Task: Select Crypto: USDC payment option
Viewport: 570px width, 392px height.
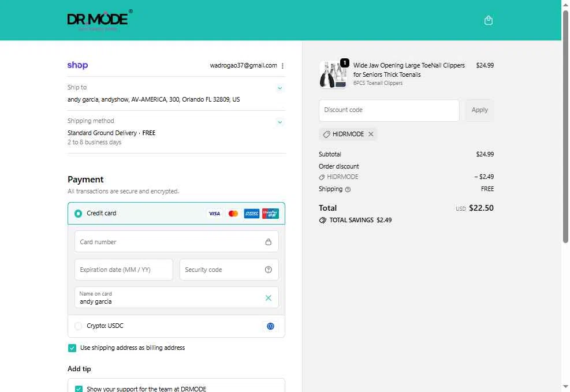Action: coord(78,326)
